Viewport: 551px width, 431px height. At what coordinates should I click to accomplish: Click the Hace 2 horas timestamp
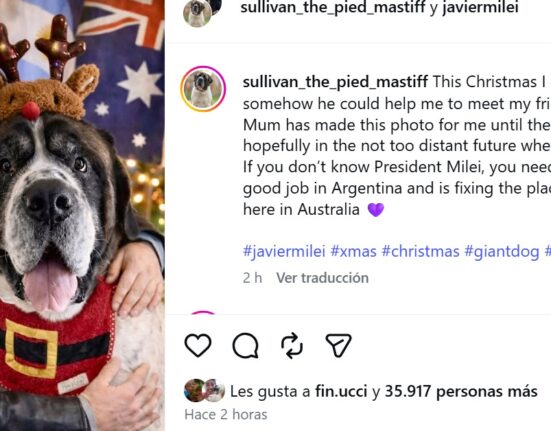pos(226,414)
